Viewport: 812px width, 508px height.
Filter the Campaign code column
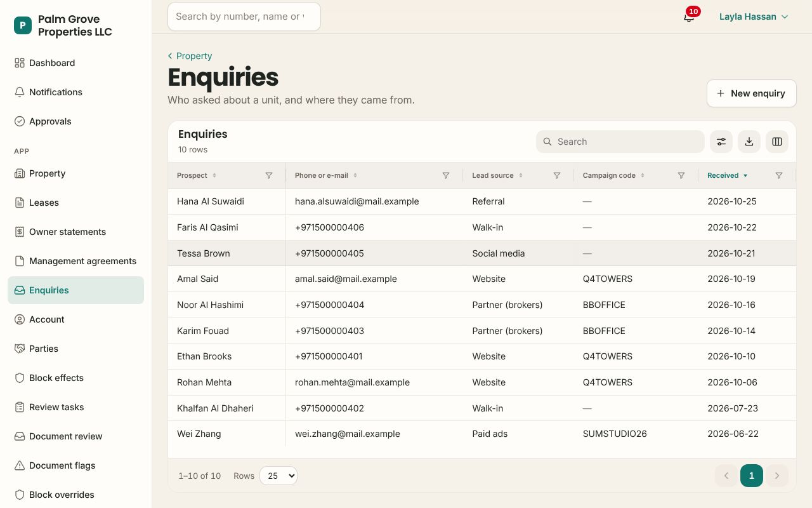click(681, 175)
